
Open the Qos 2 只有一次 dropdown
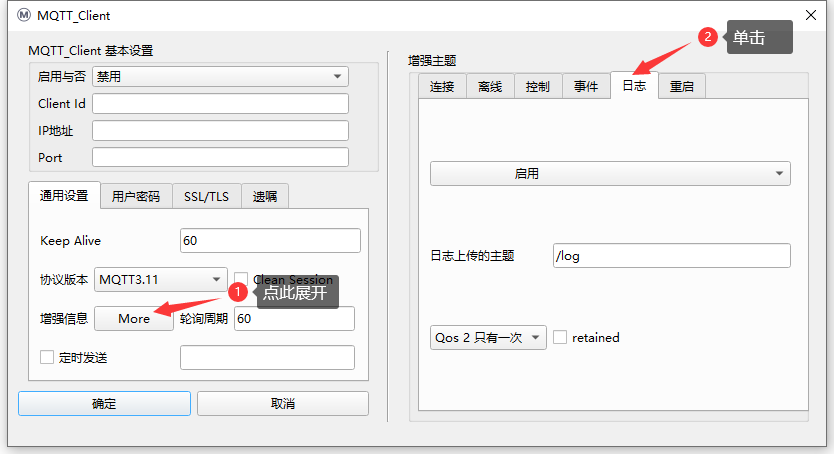click(x=488, y=338)
